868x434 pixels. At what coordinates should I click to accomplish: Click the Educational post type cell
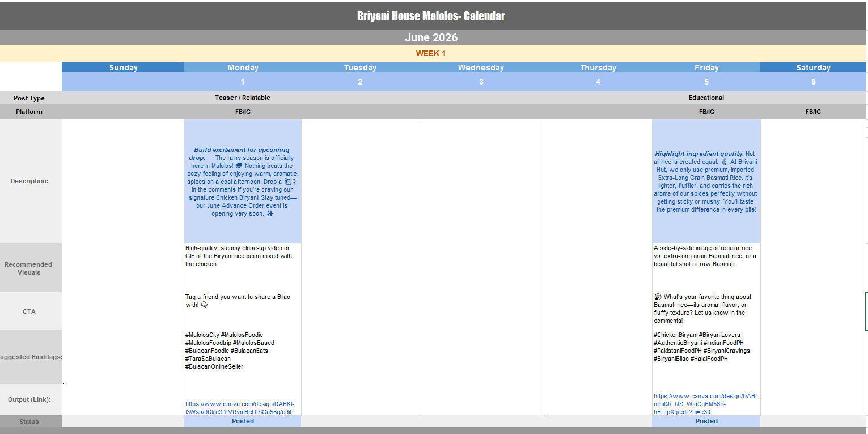click(706, 98)
